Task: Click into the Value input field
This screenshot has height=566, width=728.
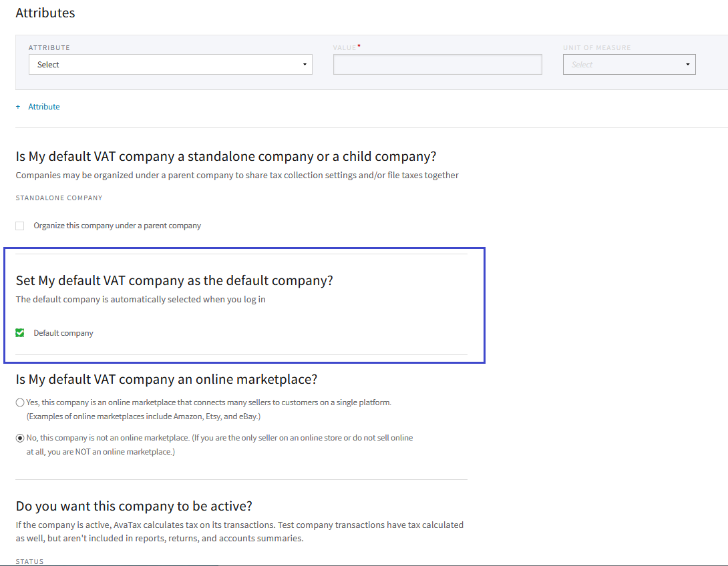Action: coord(437,65)
